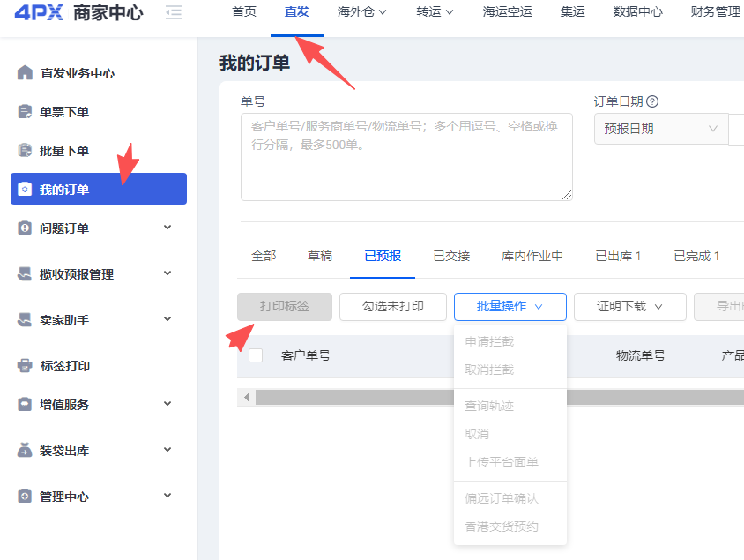744x560 pixels.
Task: Collapse sidebar using the menu fold icon
Action: tap(174, 12)
